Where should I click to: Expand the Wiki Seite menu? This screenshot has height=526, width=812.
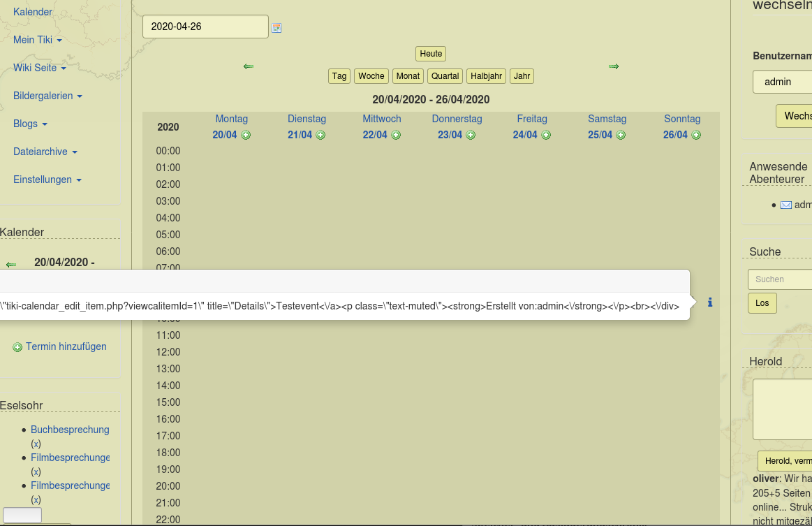coord(40,68)
